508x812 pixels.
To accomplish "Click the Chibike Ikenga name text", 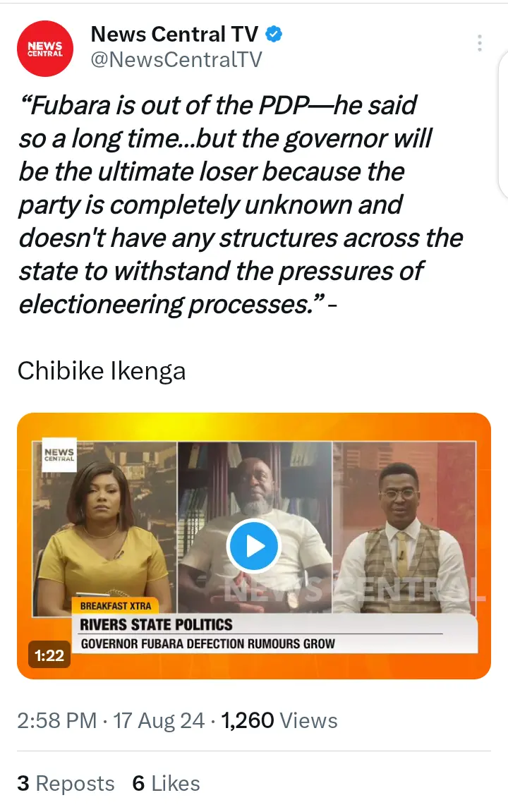I will [102, 371].
